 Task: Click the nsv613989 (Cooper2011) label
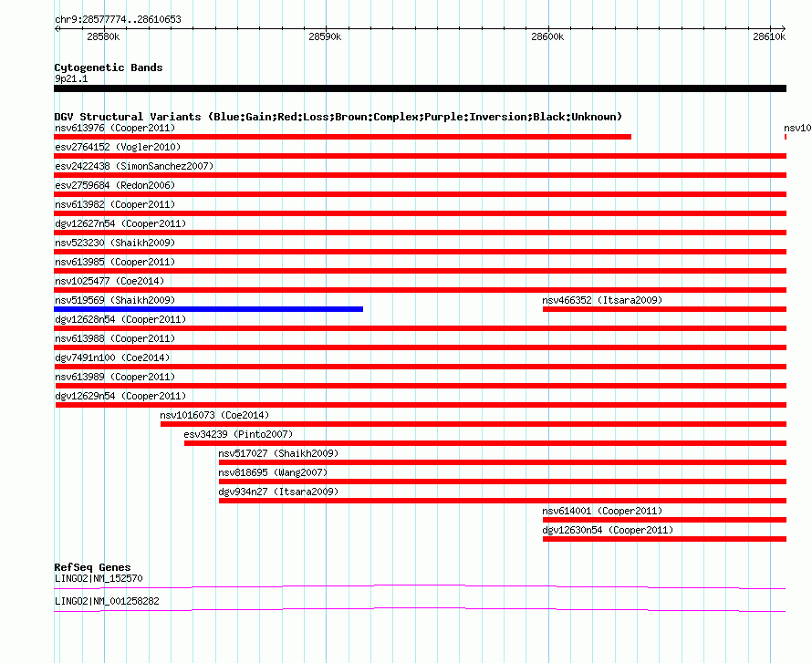point(115,377)
